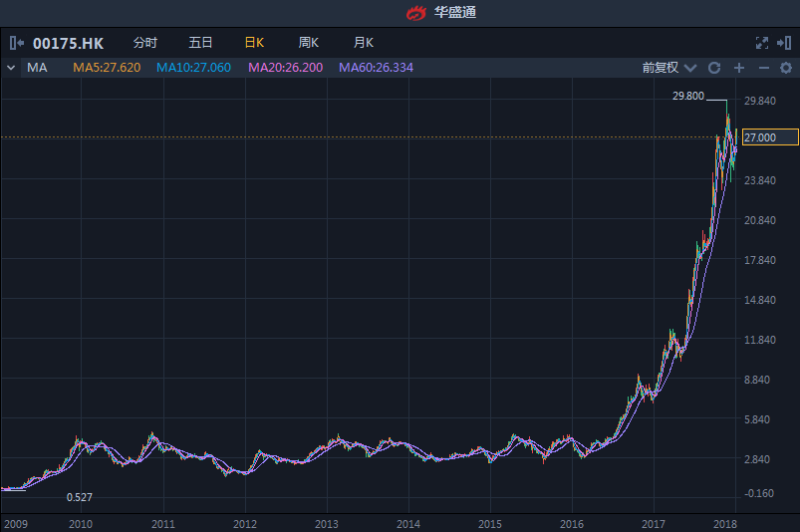Switch to the 周K chart tab
Viewport: 800px width, 532px height.
pyautogui.click(x=309, y=43)
